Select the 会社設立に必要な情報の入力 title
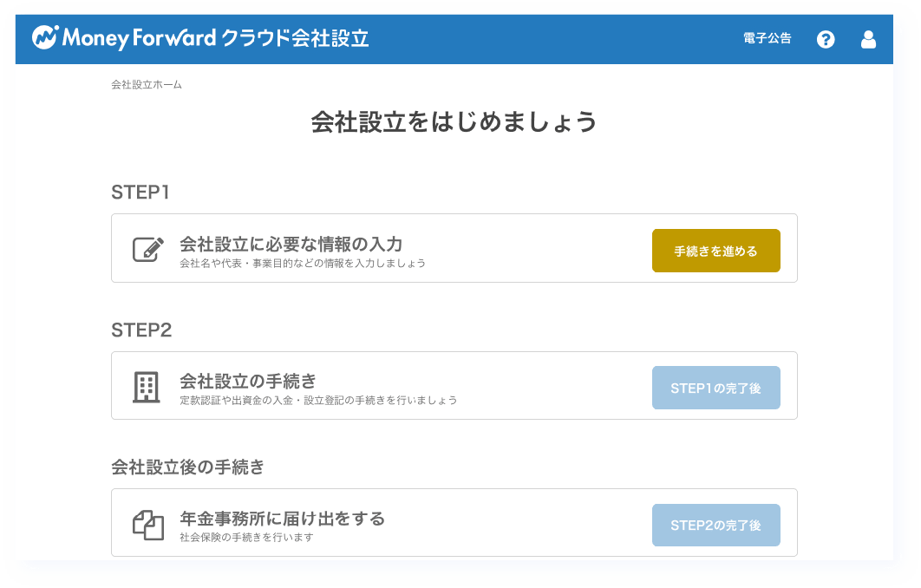Image resolution: width=921 pixels, height=588 pixels. coord(291,244)
